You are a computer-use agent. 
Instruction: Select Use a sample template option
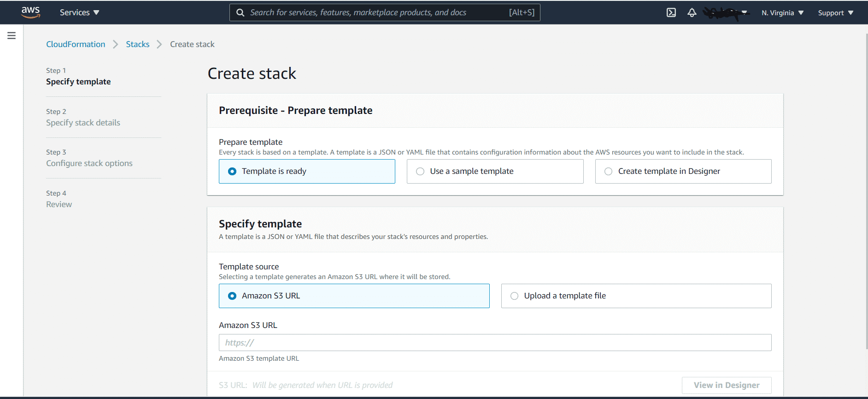click(495, 171)
